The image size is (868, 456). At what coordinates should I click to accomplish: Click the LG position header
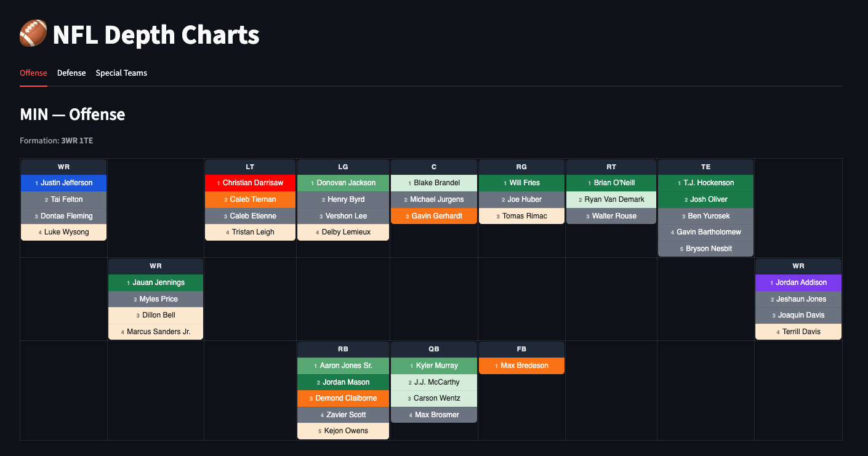[343, 167]
